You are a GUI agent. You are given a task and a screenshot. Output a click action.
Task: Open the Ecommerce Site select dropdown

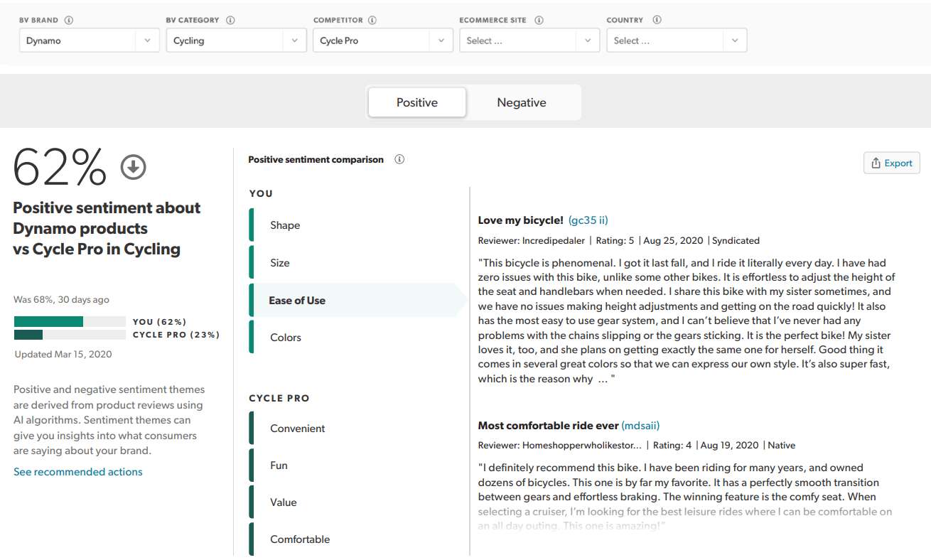pos(529,41)
